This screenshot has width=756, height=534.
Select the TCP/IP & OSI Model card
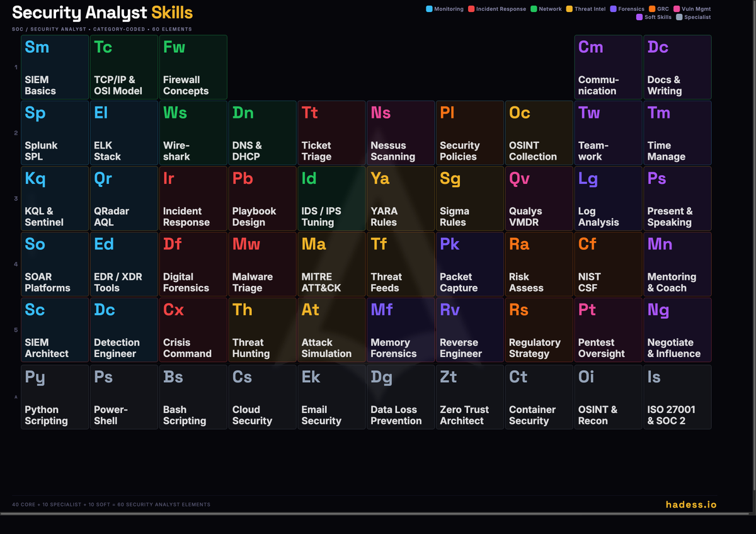tap(124, 67)
